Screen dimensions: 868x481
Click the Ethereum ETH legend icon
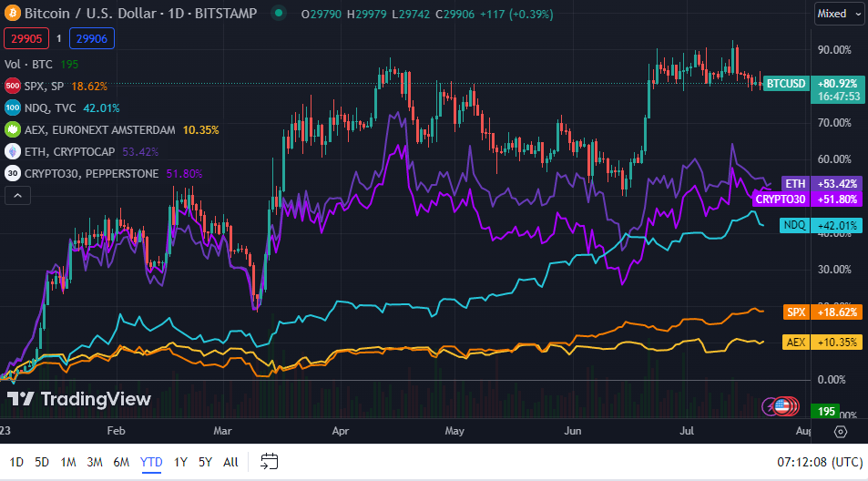point(12,151)
